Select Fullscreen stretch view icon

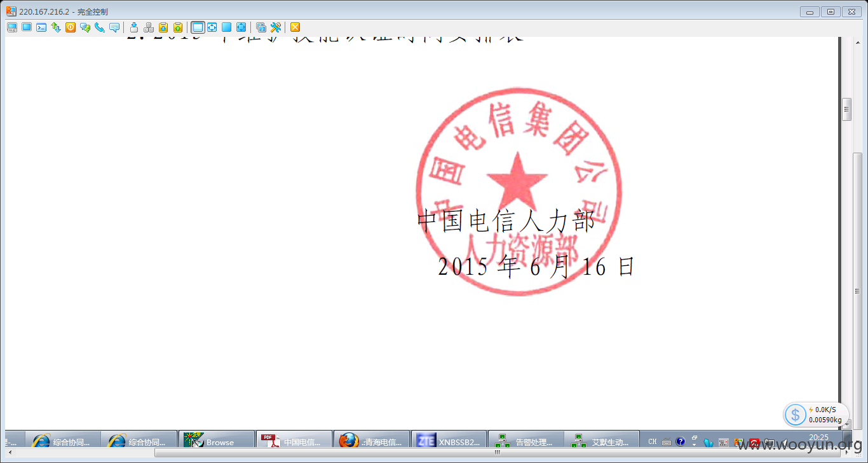(241, 27)
